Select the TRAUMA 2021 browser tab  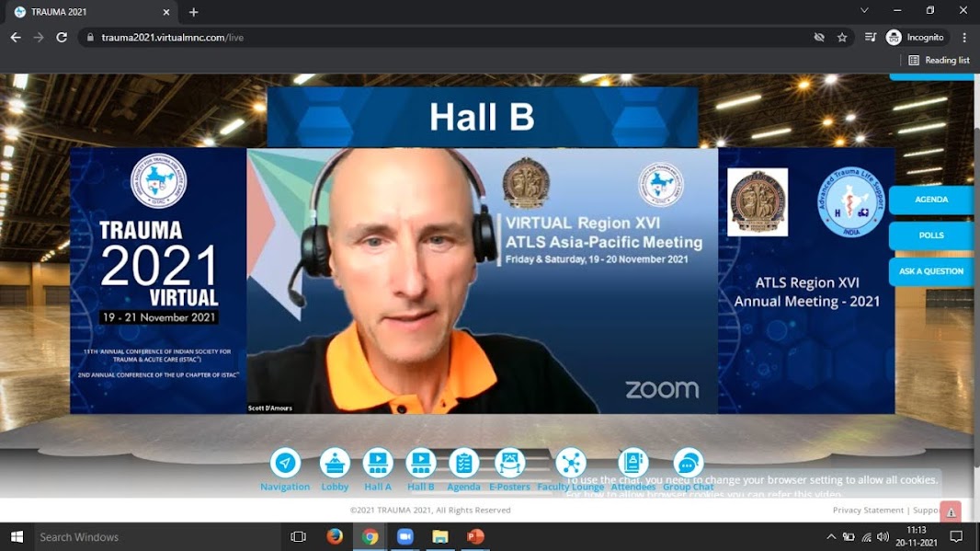[87, 12]
